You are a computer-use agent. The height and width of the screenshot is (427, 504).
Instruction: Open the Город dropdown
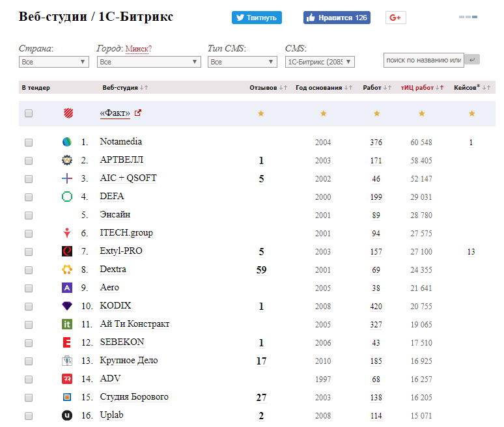(x=149, y=62)
